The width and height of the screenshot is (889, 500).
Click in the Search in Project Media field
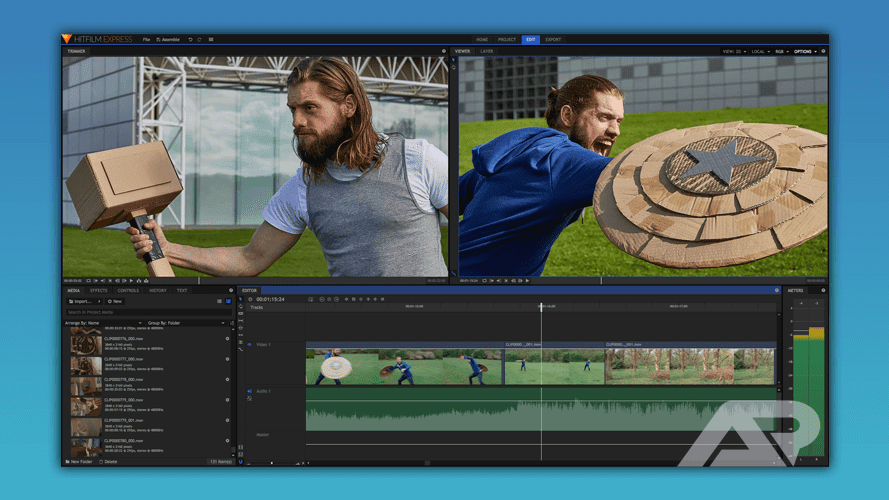point(149,312)
